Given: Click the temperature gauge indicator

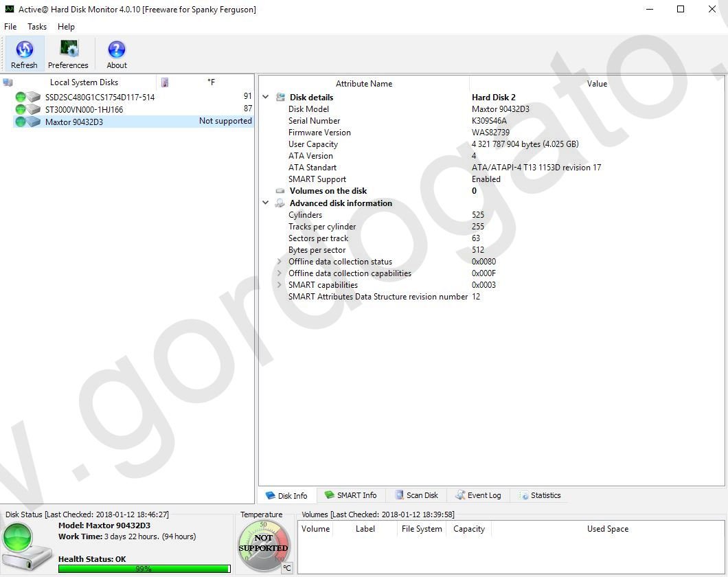Looking at the screenshot, I should pyautogui.click(x=264, y=547).
